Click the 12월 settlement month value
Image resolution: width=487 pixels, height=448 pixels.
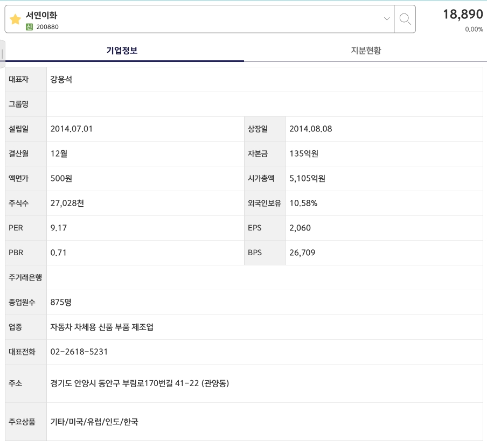(59, 153)
